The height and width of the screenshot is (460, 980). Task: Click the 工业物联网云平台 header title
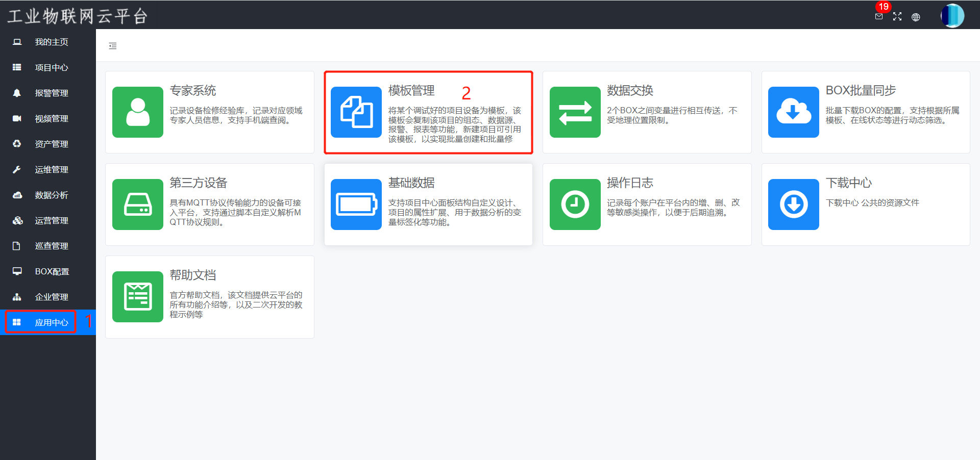pos(78,16)
